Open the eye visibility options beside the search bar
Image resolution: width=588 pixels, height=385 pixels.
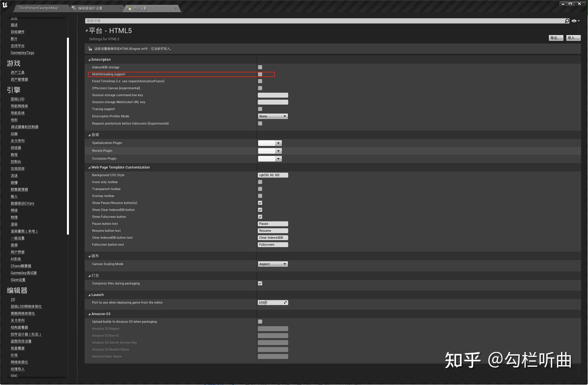pyautogui.click(x=575, y=21)
